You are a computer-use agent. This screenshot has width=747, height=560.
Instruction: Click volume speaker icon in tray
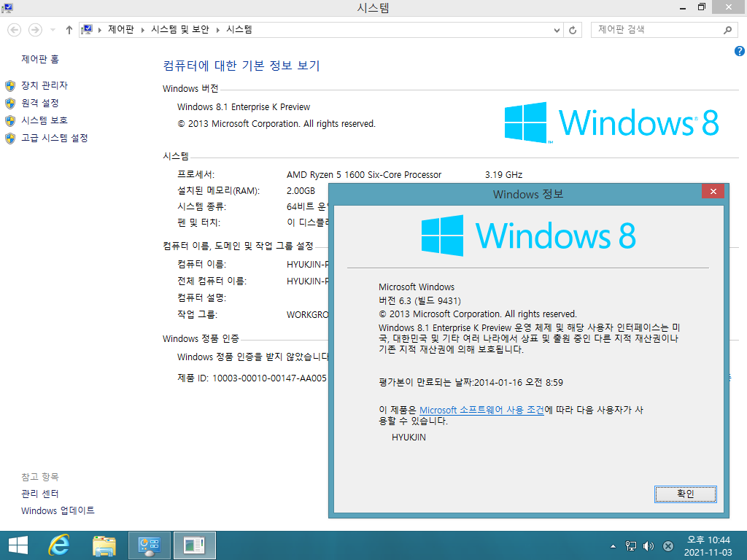point(649,546)
